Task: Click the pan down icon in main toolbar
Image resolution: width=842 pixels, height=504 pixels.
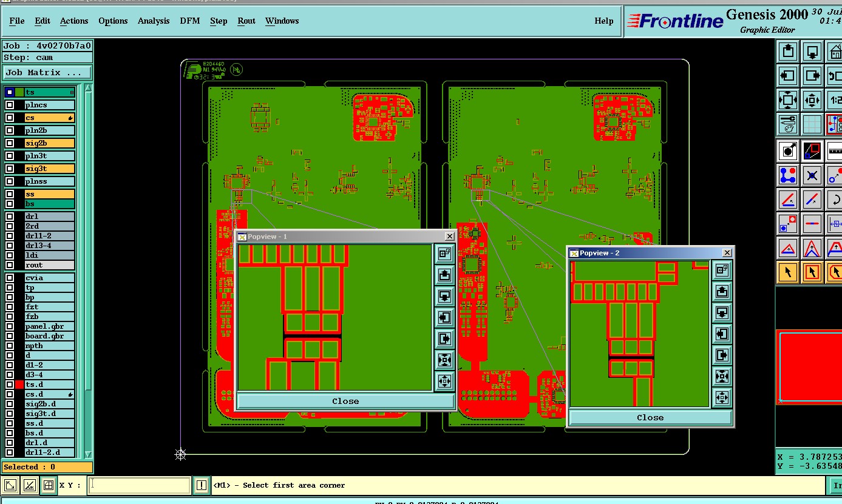Action: click(x=812, y=52)
